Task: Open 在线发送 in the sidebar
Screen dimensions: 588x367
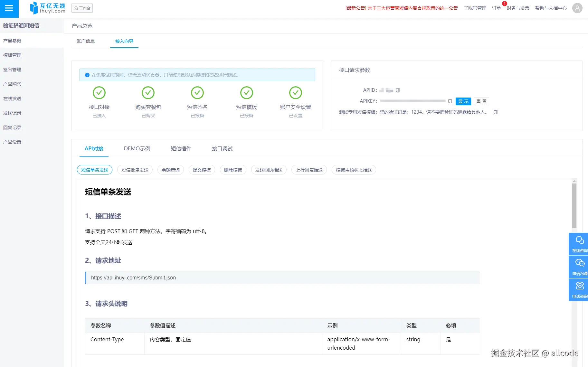Action: point(32,99)
